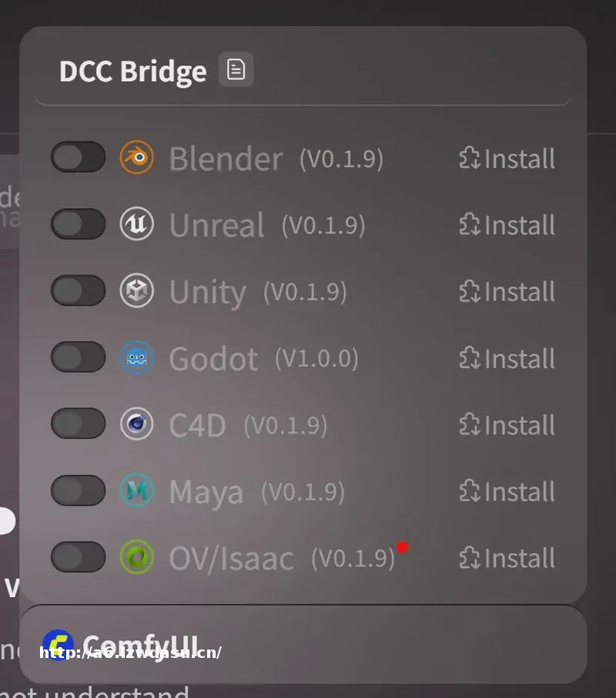This screenshot has width=616, height=698.
Task: Enable the OV/Isaac bridge toggle
Action: pyautogui.click(x=77, y=558)
